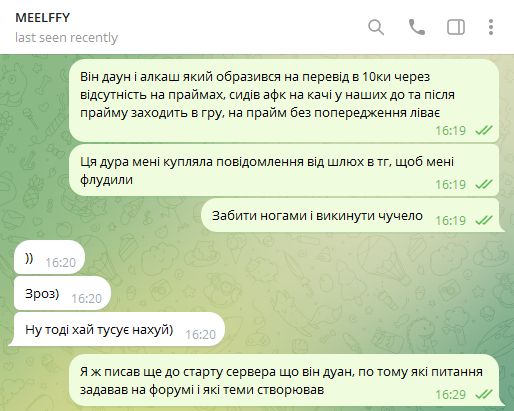
Task: Click the "Ну тоді хай тусує" message
Action: tap(119, 329)
